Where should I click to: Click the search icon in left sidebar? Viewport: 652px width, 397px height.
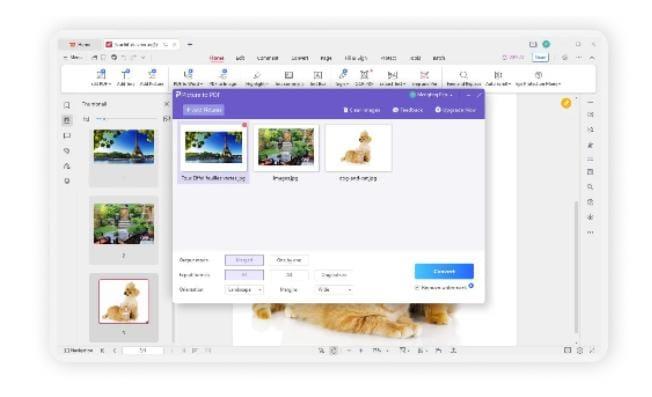(67, 105)
